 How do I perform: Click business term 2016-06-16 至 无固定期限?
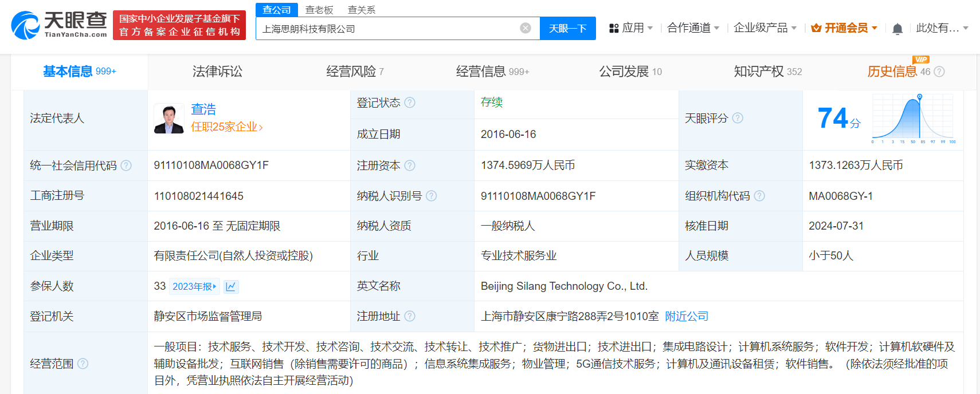click(x=217, y=226)
